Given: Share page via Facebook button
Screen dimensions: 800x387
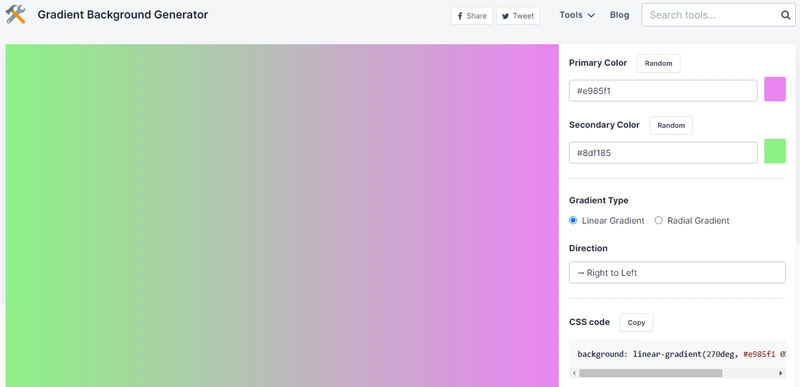Looking at the screenshot, I should [471, 16].
